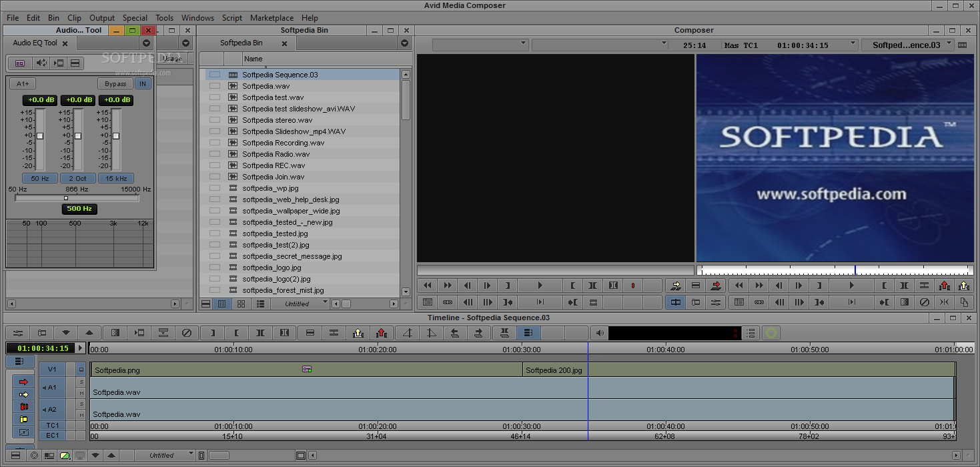The width and height of the screenshot is (980, 467).
Task: Switch bin to Frame view icon
Action: [241, 304]
